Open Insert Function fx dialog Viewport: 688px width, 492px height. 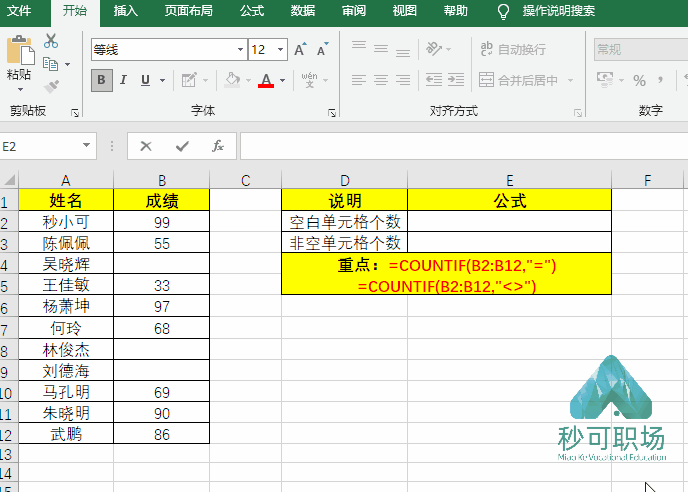(x=218, y=146)
